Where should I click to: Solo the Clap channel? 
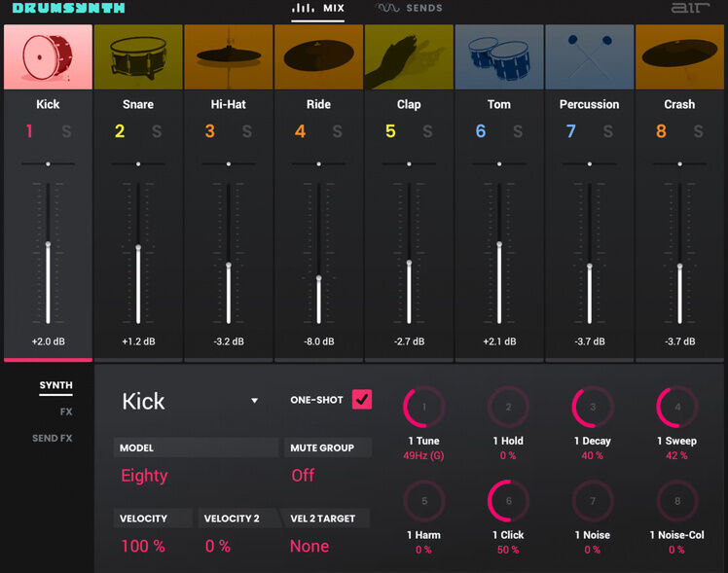427,131
